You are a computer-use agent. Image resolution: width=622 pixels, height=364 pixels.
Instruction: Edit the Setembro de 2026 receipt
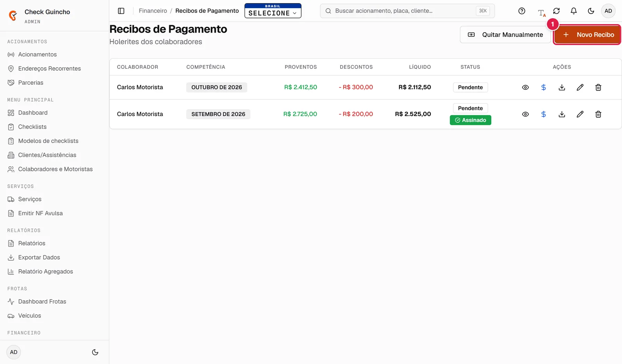pyautogui.click(x=580, y=114)
